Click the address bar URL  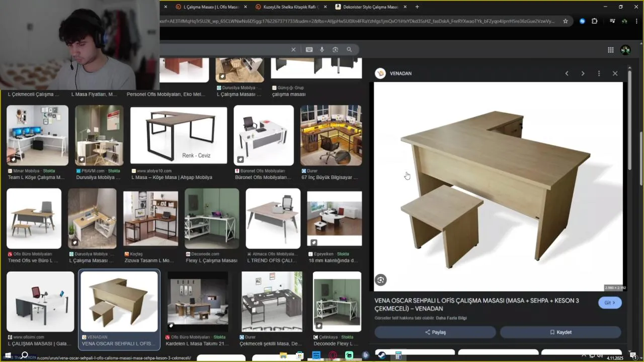[357, 21]
